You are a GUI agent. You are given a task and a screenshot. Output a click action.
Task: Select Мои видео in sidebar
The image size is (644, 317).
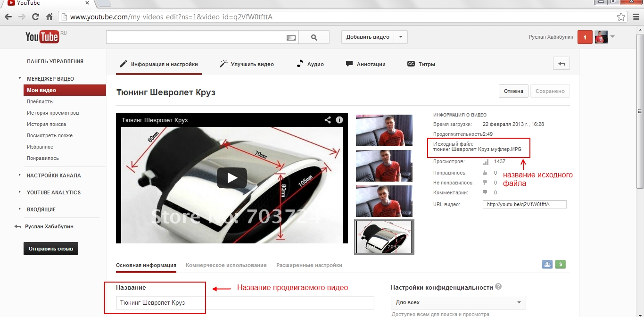pos(65,90)
